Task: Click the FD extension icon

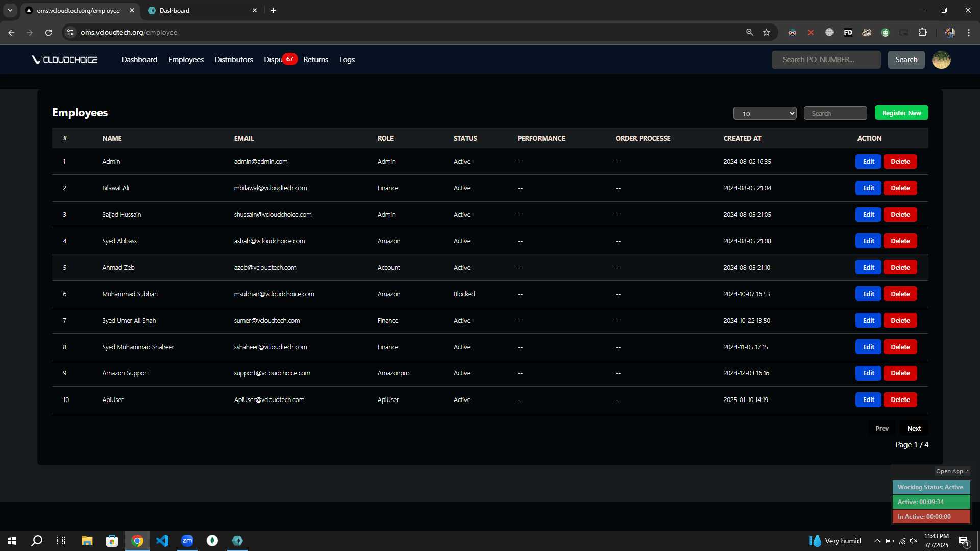Action: click(x=848, y=32)
